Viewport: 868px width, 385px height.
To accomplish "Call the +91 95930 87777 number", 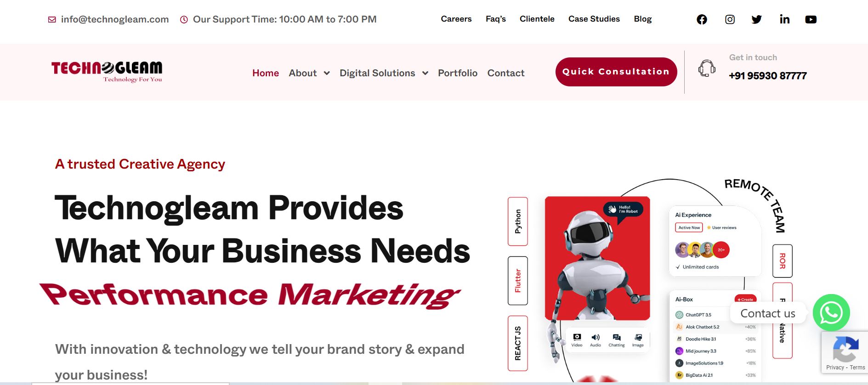I will coord(768,76).
